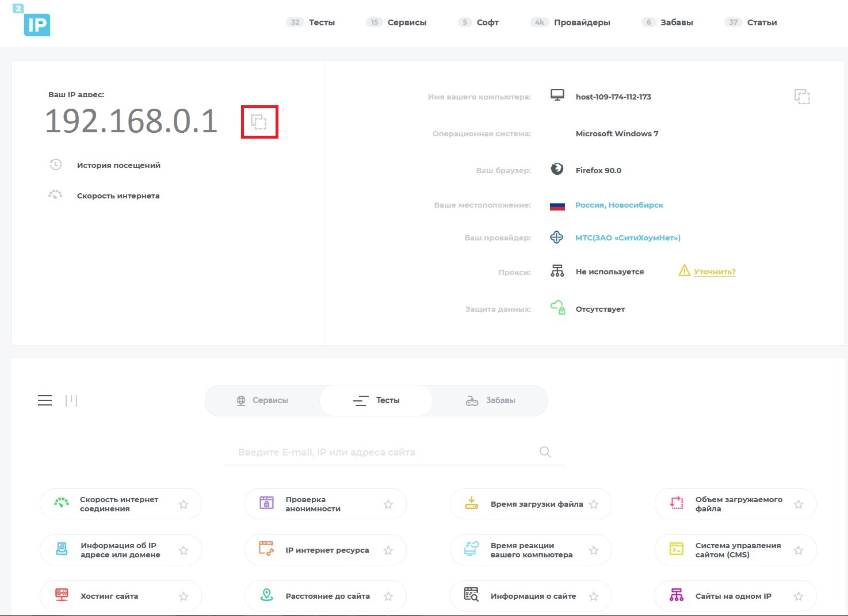Open Сайты на одном IP test

point(736,596)
